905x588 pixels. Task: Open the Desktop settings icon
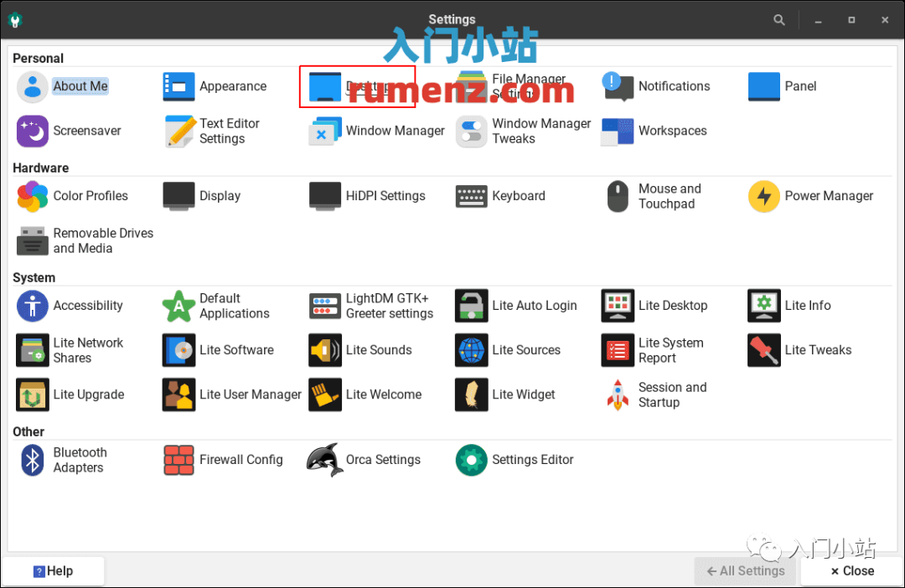(325, 87)
